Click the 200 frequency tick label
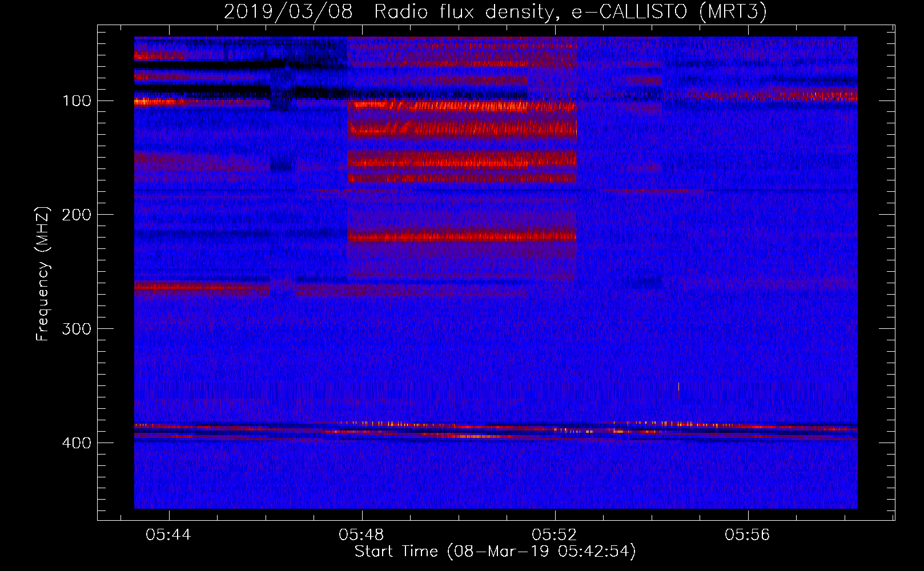Image resolution: width=924 pixels, height=571 pixels. [x=77, y=215]
